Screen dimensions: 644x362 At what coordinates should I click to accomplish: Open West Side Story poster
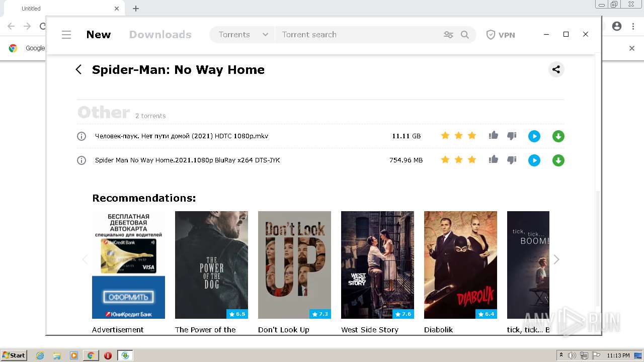point(377,265)
